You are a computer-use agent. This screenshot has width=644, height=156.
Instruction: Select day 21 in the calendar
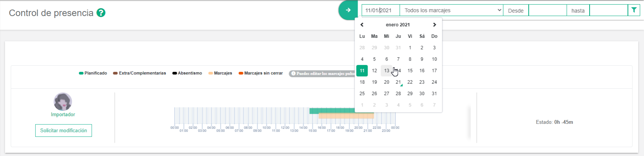pos(398,82)
